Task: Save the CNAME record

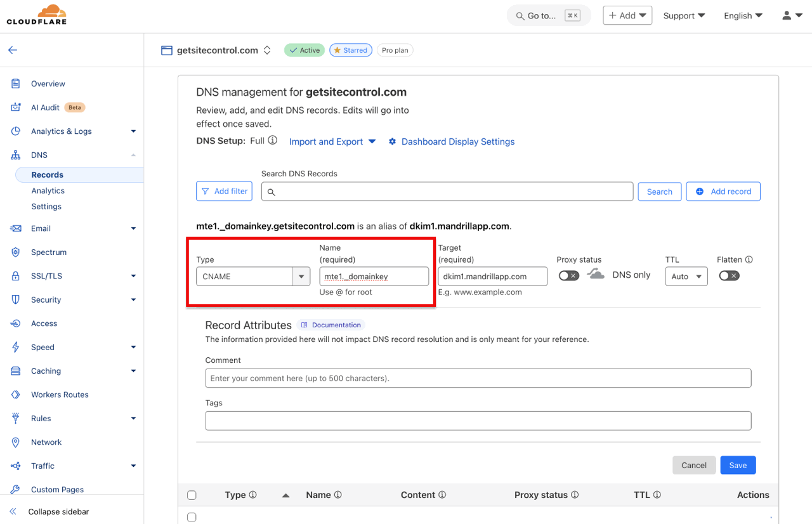Action: coord(738,464)
